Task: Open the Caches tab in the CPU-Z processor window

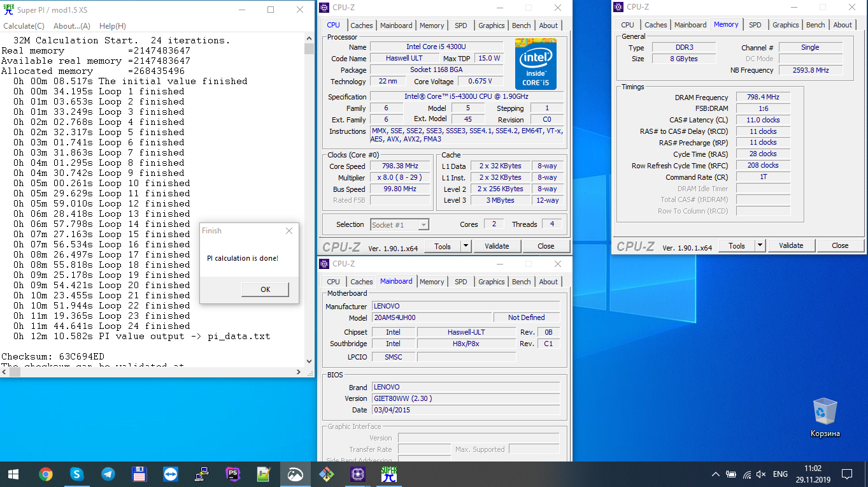Action: [362, 25]
